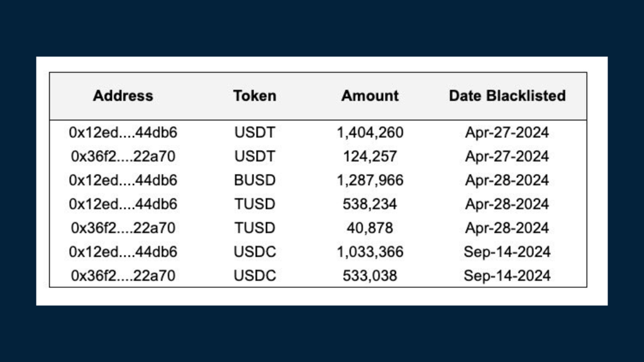Click the Address column header
The height and width of the screenshot is (362, 644).
pyautogui.click(x=123, y=96)
